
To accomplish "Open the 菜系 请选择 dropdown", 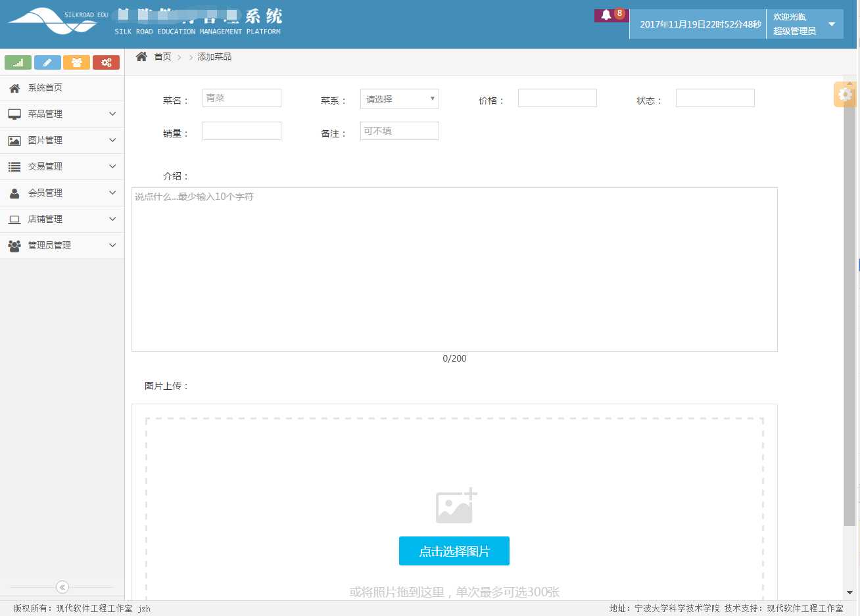I will (x=400, y=99).
